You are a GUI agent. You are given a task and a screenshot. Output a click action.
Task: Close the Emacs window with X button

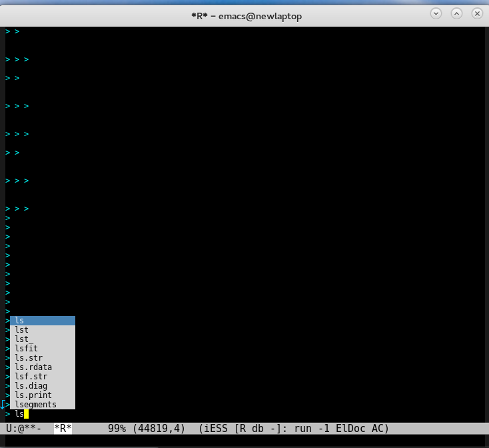tap(477, 13)
